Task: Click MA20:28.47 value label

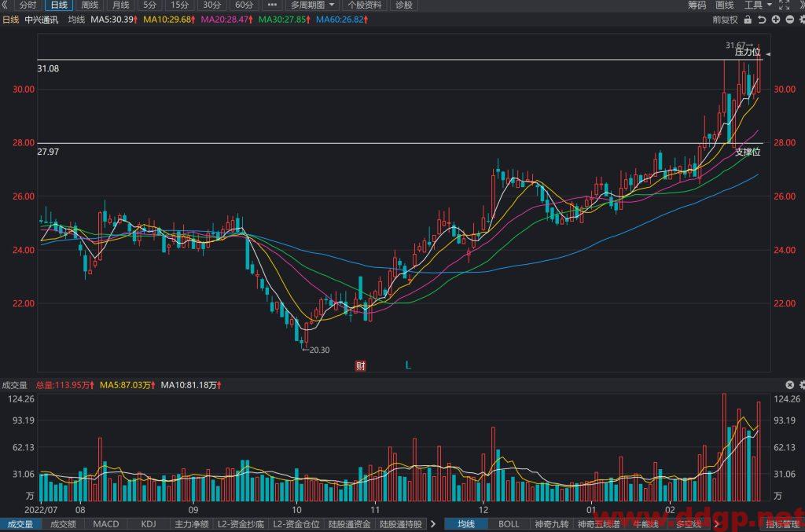Action: click(226, 20)
